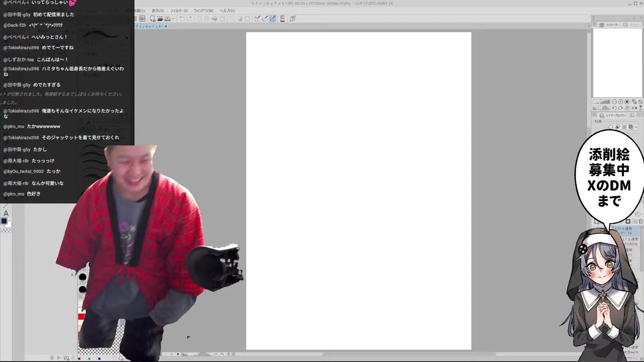644x362 pixels.
Task: Click the Deselect icon in command bar
Action: pos(232,19)
